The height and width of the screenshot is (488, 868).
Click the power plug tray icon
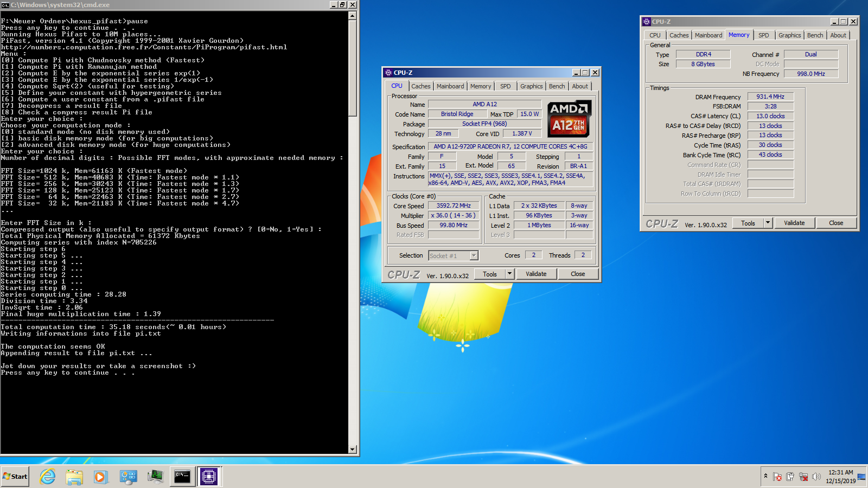click(790, 477)
